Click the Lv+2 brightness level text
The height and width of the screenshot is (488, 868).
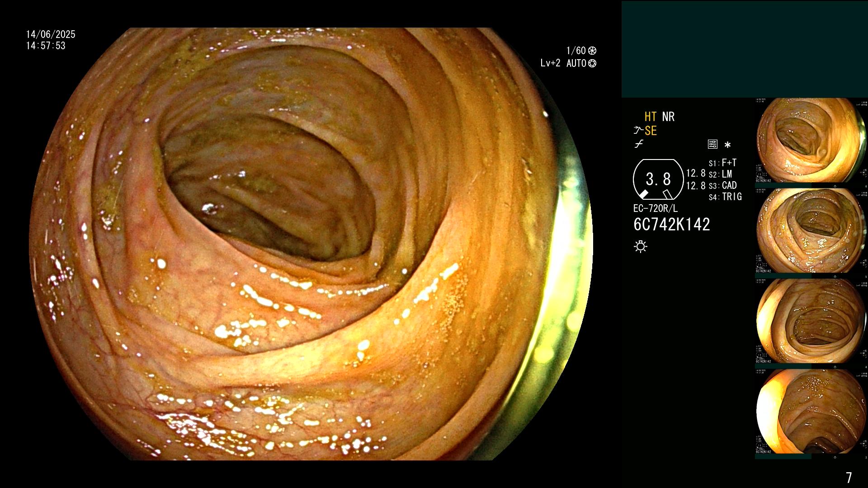click(550, 63)
